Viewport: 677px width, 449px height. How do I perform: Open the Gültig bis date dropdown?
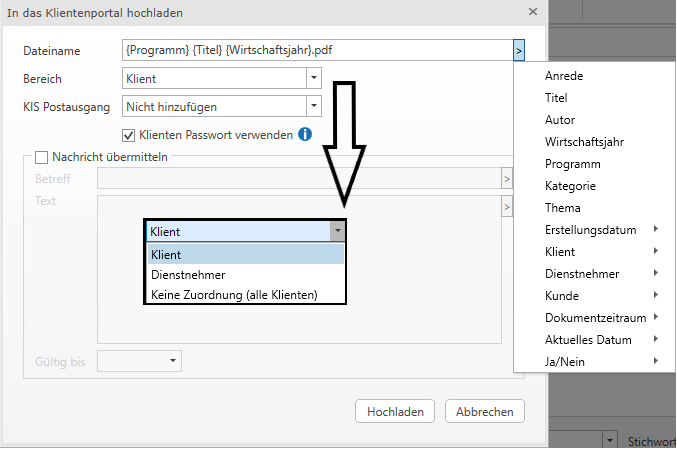pyautogui.click(x=173, y=359)
